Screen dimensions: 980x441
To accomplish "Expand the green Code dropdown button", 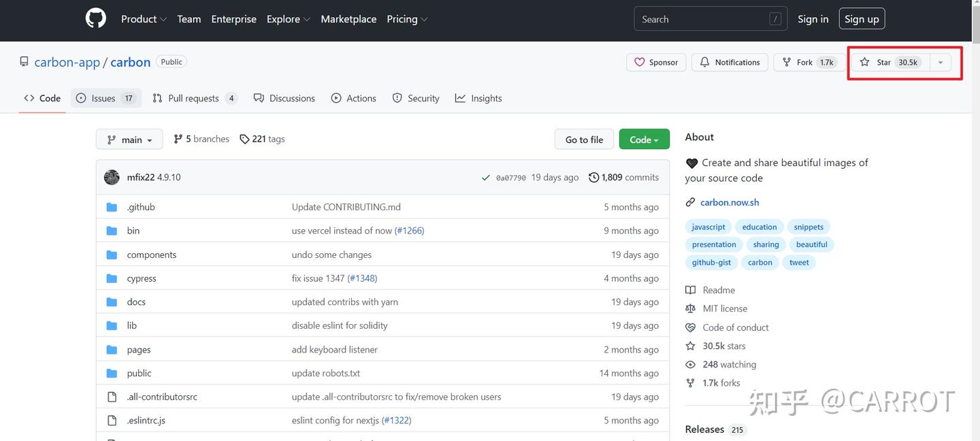I will coord(644,140).
